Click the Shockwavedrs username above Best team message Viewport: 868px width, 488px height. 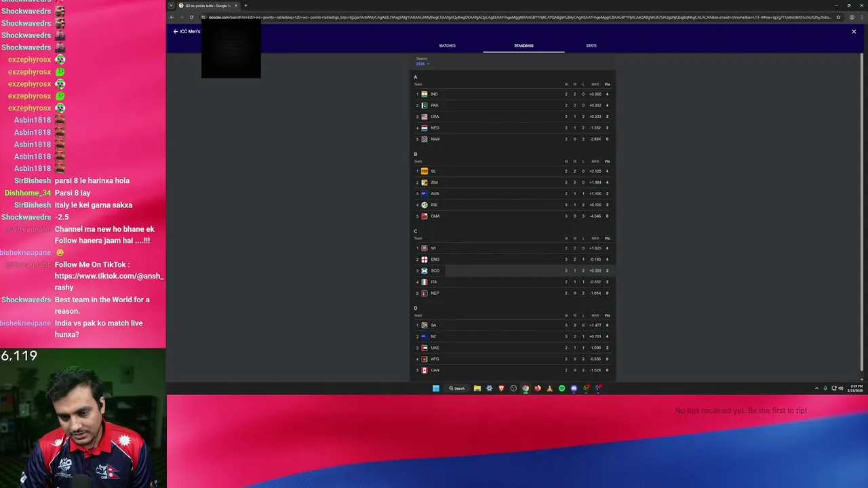click(x=26, y=300)
